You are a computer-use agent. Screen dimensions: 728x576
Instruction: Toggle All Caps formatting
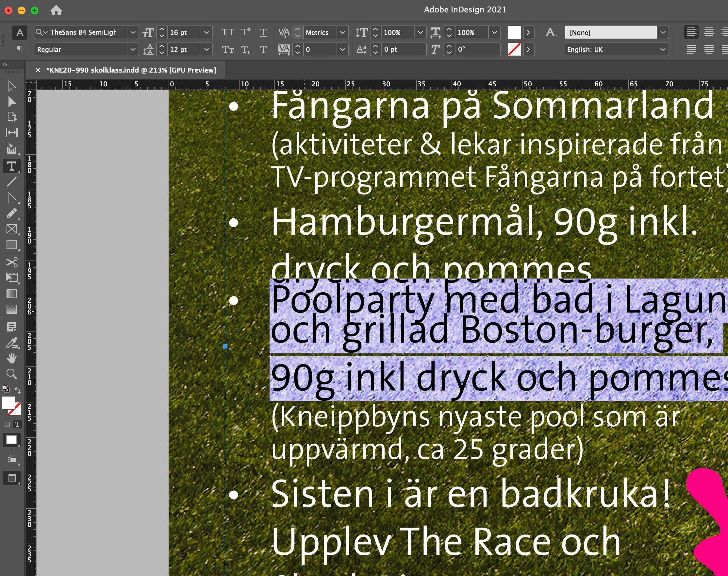coord(228,32)
